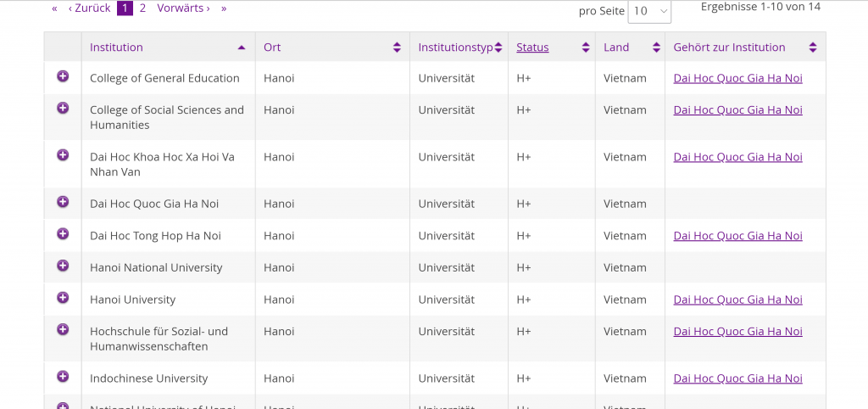Viewport: 868px width, 409px height.
Task: Click Universität cell in Indochinese University row
Action: 446,378
